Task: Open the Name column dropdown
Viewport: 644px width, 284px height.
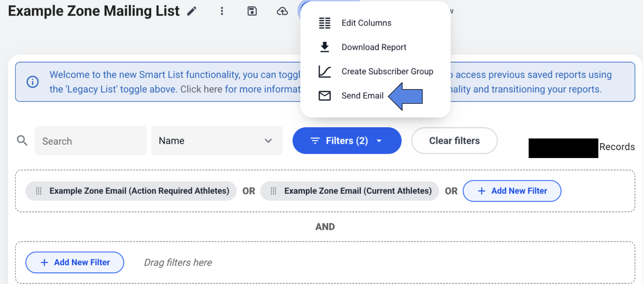Action: click(217, 141)
